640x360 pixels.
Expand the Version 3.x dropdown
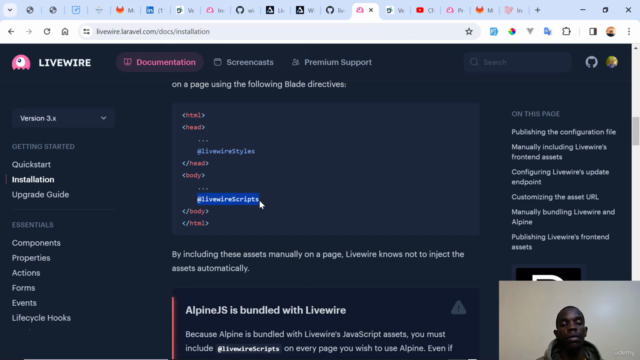tap(63, 118)
